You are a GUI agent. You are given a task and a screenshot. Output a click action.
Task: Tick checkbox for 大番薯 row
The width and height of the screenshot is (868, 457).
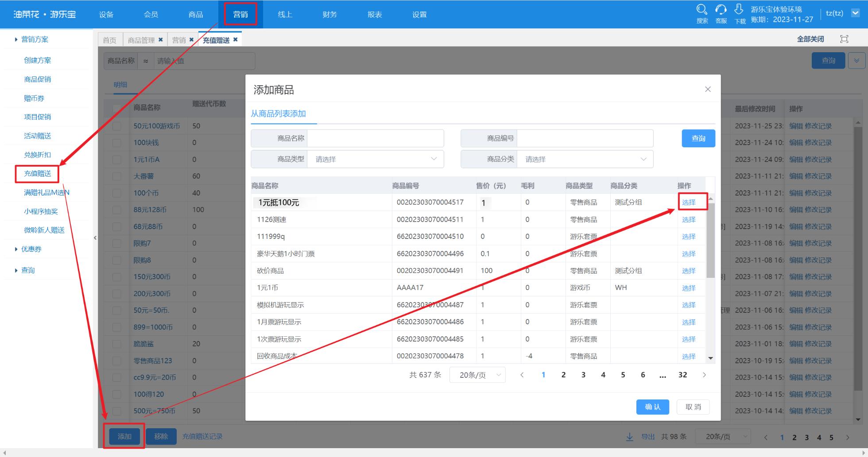point(117,177)
